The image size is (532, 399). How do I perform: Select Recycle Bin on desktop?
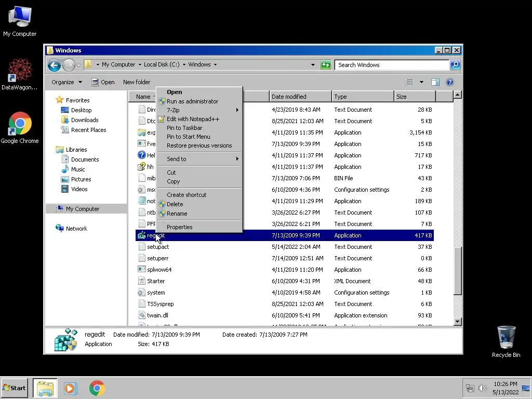[x=506, y=342]
